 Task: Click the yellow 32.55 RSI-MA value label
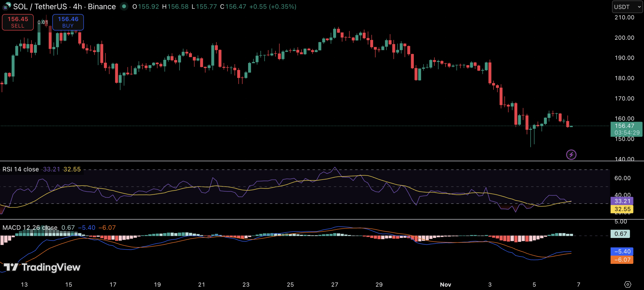(x=622, y=209)
